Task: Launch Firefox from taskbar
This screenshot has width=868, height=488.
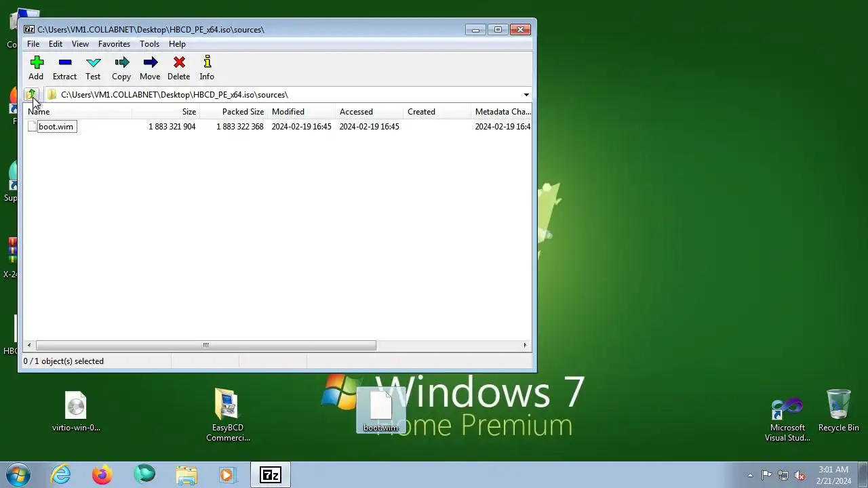Action: [102, 474]
